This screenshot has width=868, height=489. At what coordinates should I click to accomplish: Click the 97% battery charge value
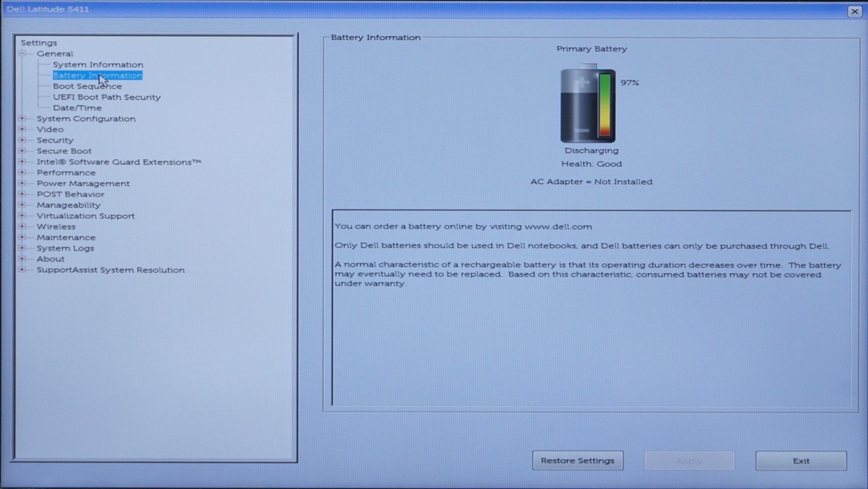click(630, 82)
